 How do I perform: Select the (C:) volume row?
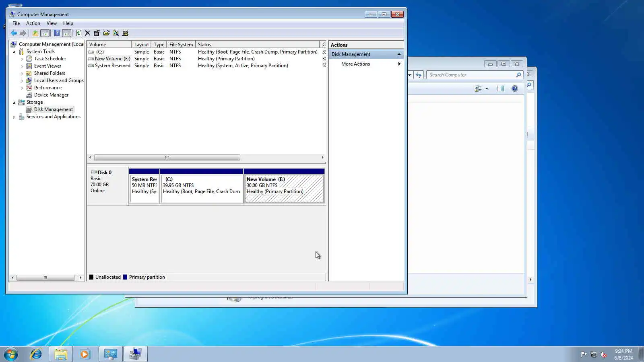click(206, 52)
